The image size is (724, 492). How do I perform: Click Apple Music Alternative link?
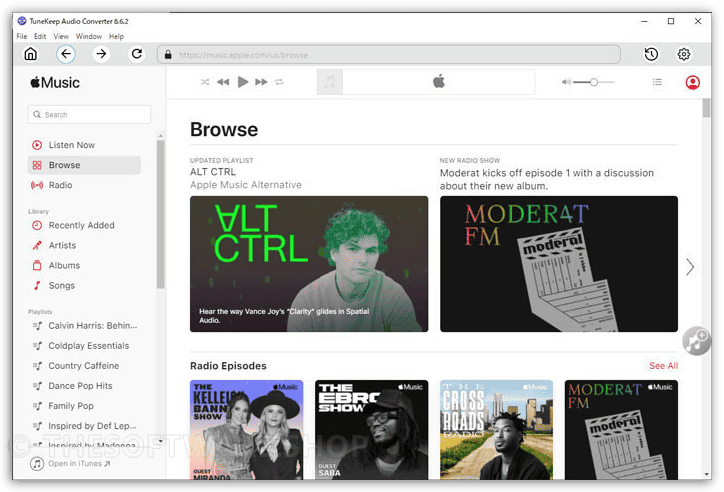point(246,185)
